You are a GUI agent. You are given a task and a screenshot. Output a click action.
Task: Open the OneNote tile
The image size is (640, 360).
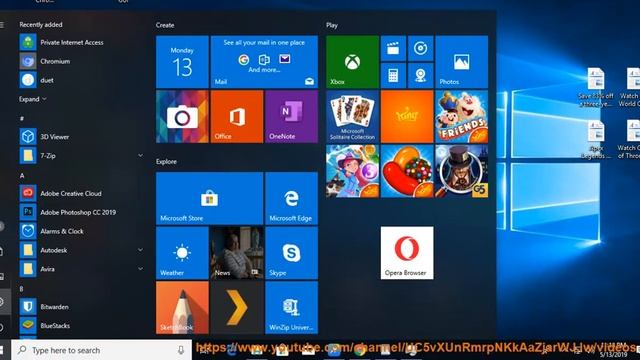[291, 117]
